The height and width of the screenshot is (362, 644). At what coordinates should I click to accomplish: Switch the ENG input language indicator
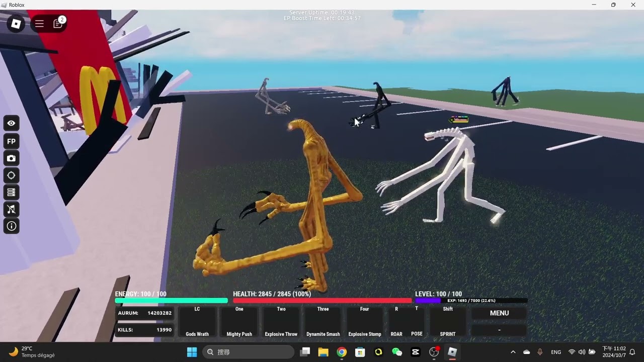(x=556, y=352)
